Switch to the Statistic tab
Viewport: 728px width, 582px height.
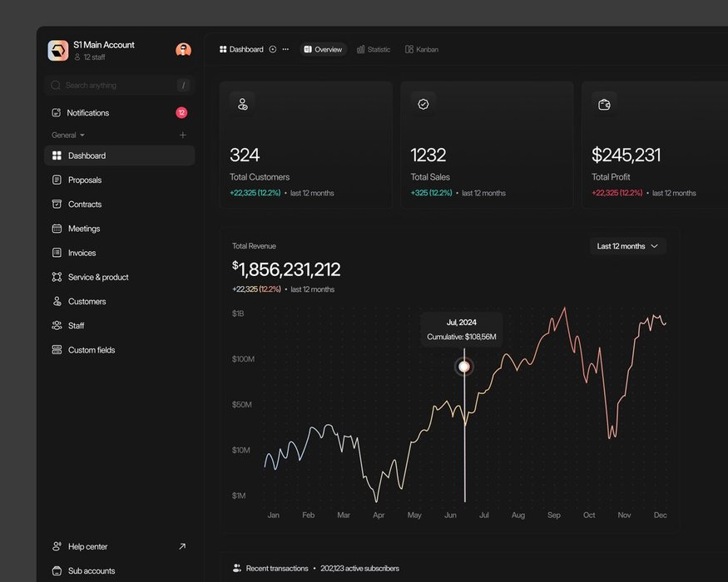point(373,50)
